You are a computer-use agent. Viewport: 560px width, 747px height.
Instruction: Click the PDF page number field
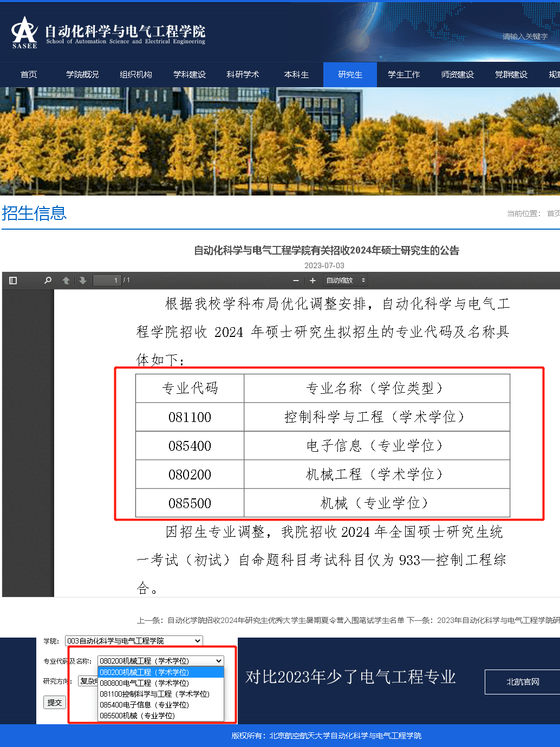[x=107, y=281]
